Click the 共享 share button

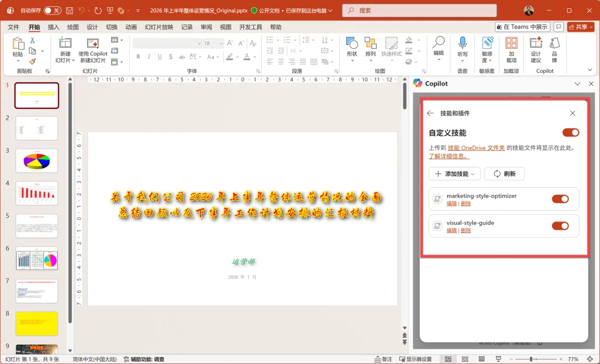[x=581, y=27]
